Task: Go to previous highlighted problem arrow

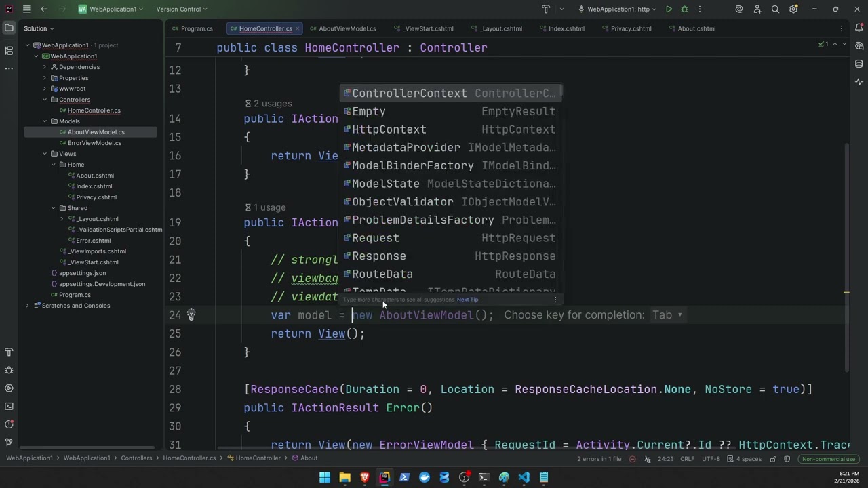Action: coord(835,44)
